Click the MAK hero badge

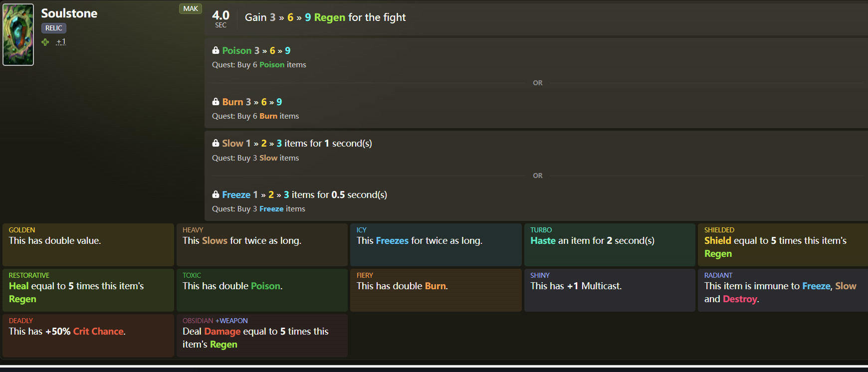pos(191,8)
